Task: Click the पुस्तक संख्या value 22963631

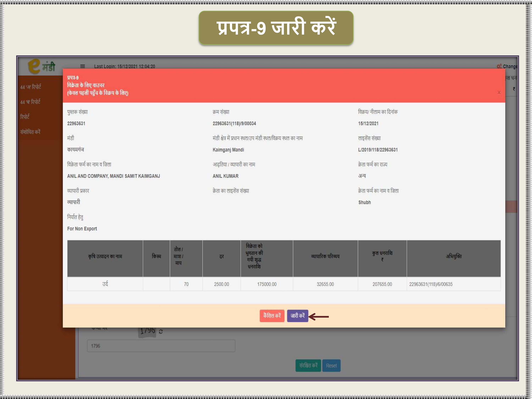Action: tap(76, 124)
